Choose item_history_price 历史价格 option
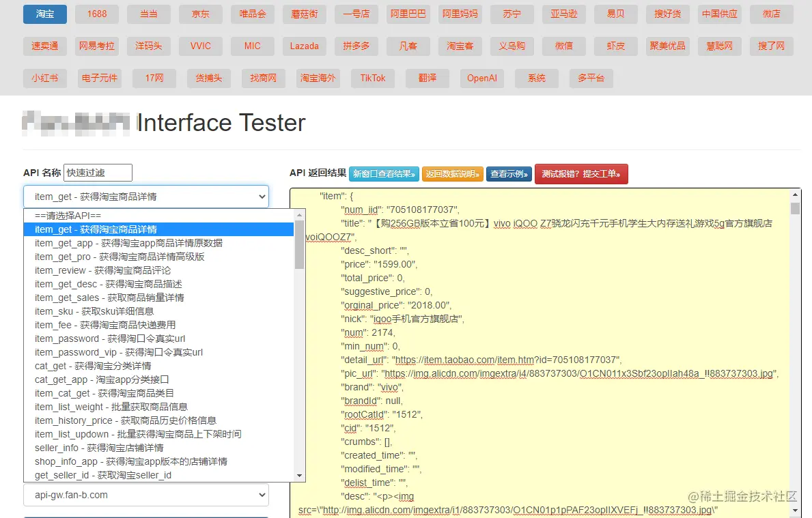 pyautogui.click(x=158, y=420)
